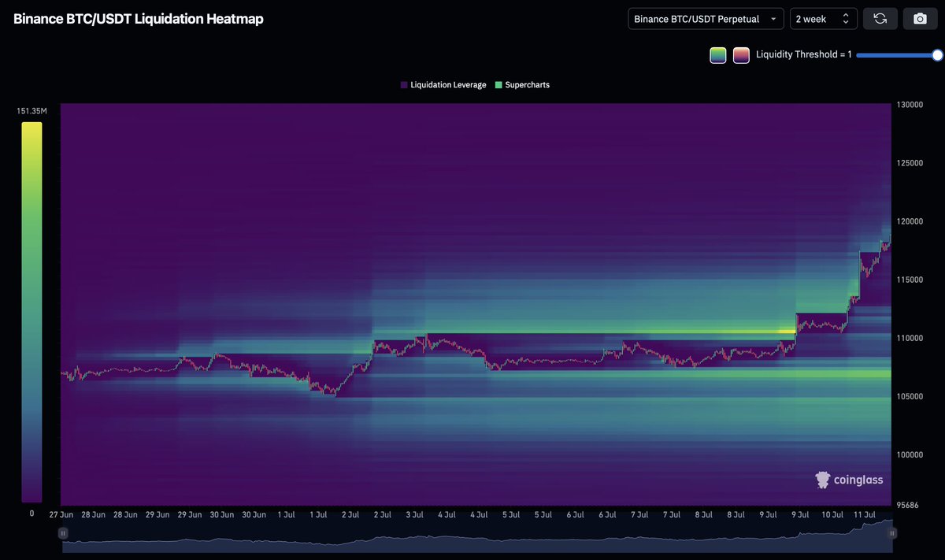Click the Liquidity Threshold = 1 label

pyautogui.click(x=804, y=55)
